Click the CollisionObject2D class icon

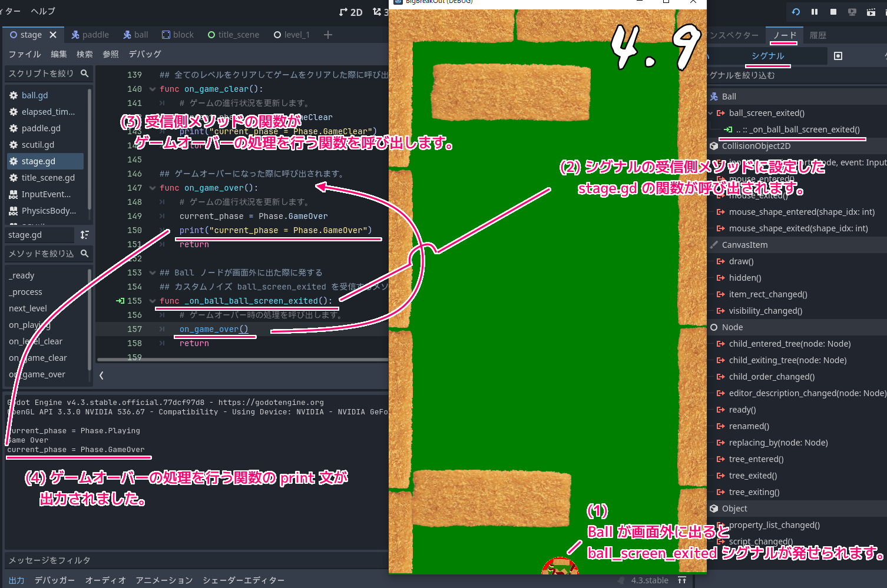click(x=714, y=146)
